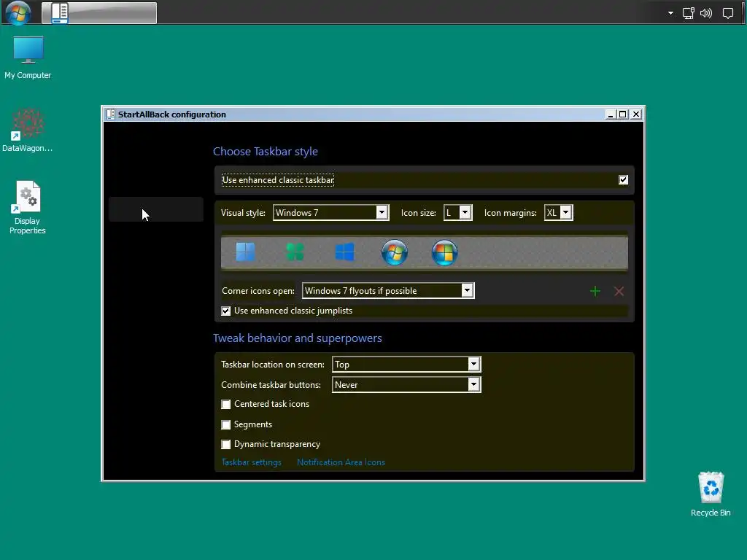Image resolution: width=747 pixels, height=560 pixels.
Task: Open the volume tray icon
Action: coord(706,13)
